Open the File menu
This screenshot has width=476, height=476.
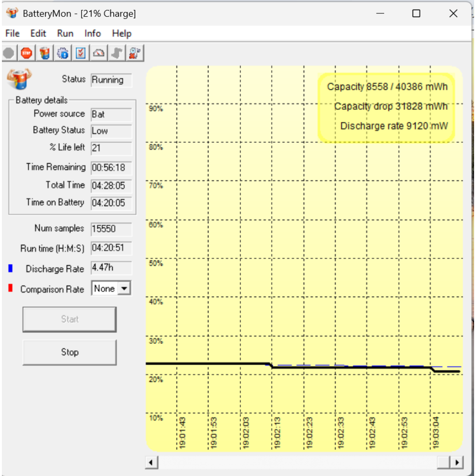coord(12,33)
